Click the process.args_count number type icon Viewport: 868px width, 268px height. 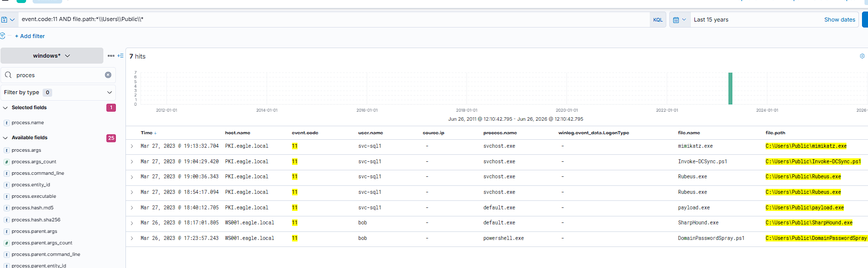coord(7,162)
